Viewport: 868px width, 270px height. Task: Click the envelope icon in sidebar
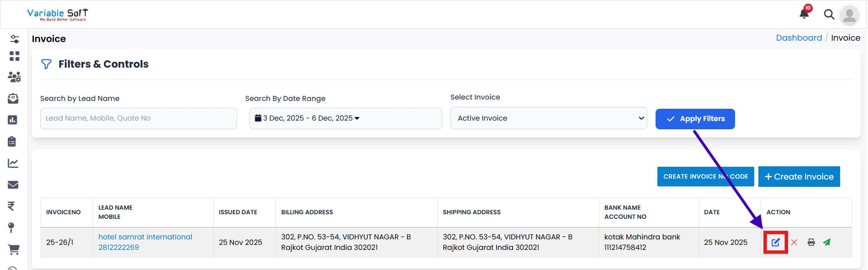coord(13,185)
